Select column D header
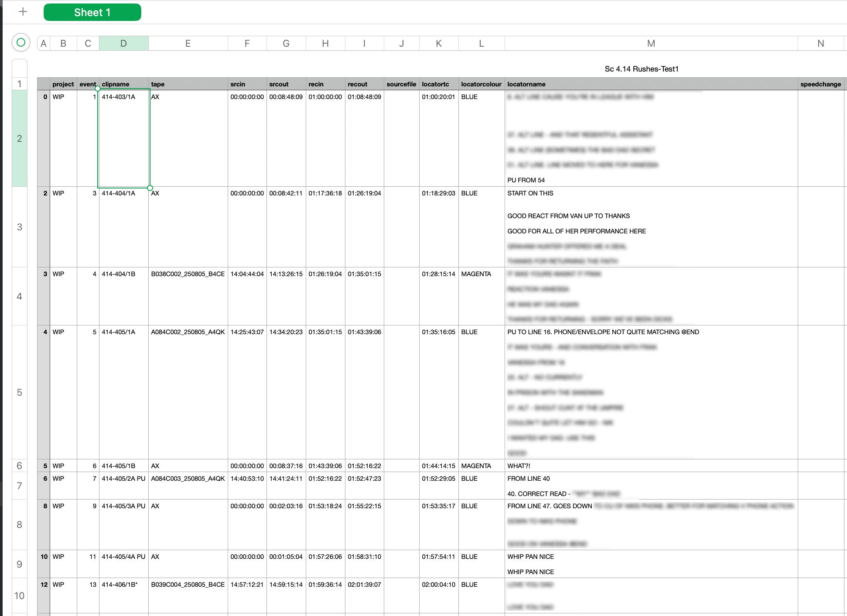847x616 pixels. tap(123, 43)
